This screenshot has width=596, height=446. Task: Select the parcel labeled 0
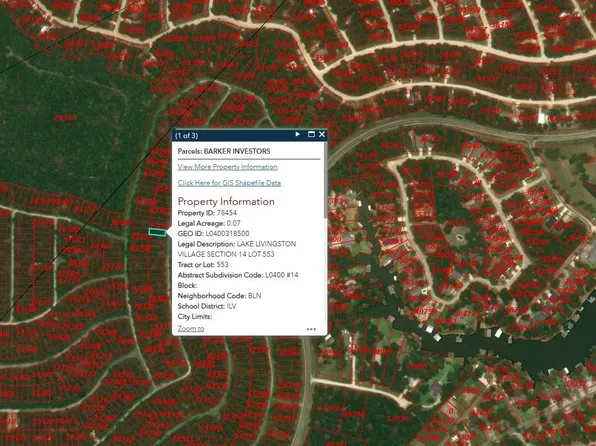452,411
